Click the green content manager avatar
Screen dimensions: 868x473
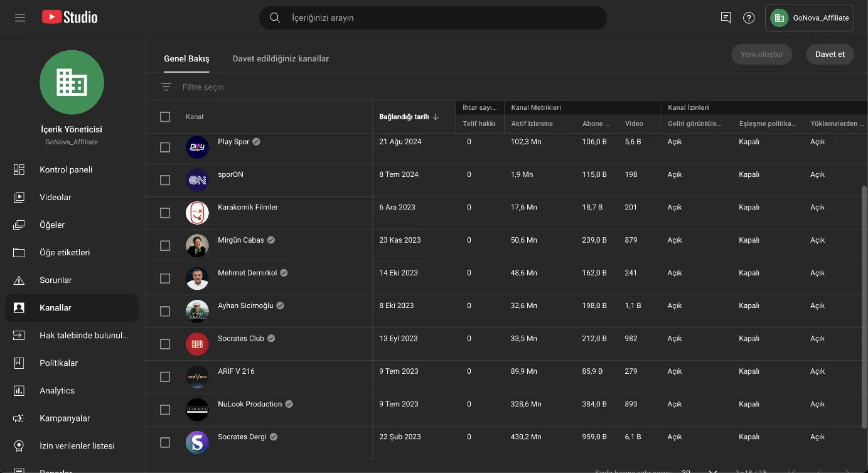click(x=72, y=83)
